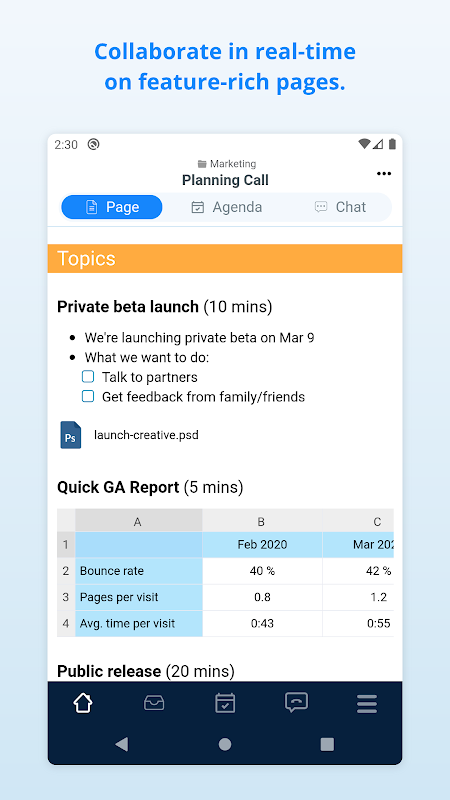Select the 42 % cell
This screenshot has width=450, height=800.
358,571
